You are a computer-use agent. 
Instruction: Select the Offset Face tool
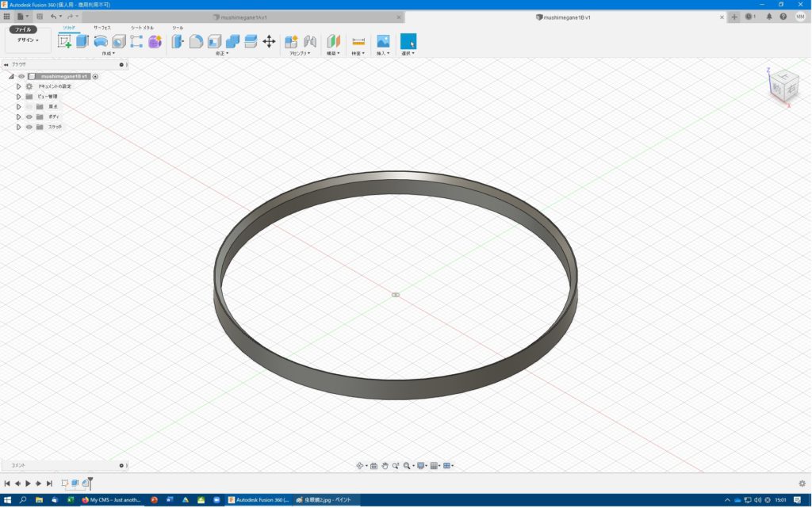coord(251,41)
